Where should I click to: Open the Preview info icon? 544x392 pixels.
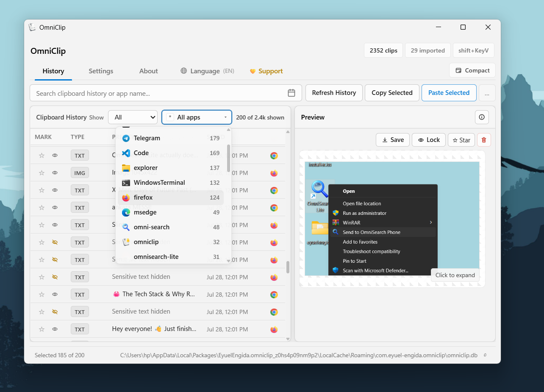pyautogui.click(x=482, y=117)
